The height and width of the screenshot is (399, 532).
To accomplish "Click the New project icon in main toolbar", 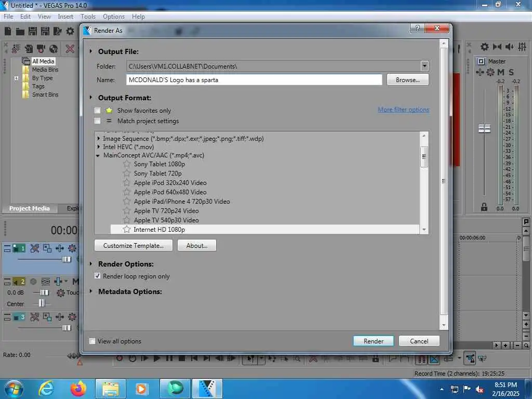I will click(x=8, y=31).
